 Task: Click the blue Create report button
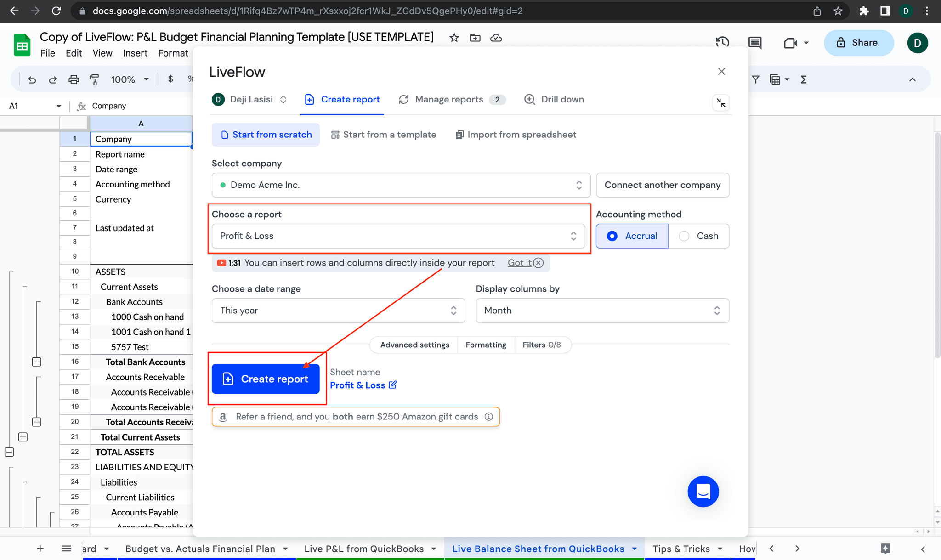[266, 379]
